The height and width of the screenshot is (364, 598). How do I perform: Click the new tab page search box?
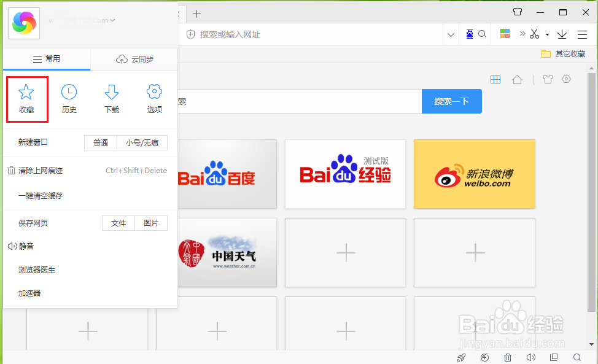pyautogui.click(x=300, y=101)
